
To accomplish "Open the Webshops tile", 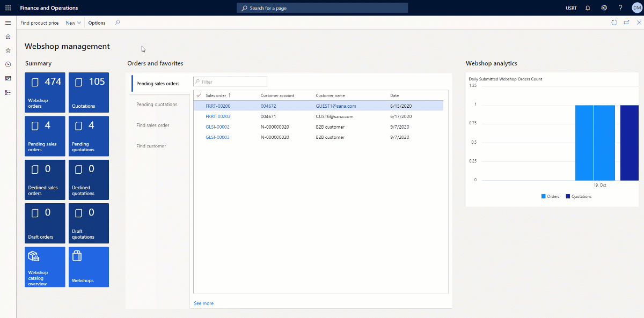I will (x=89, y=267).
